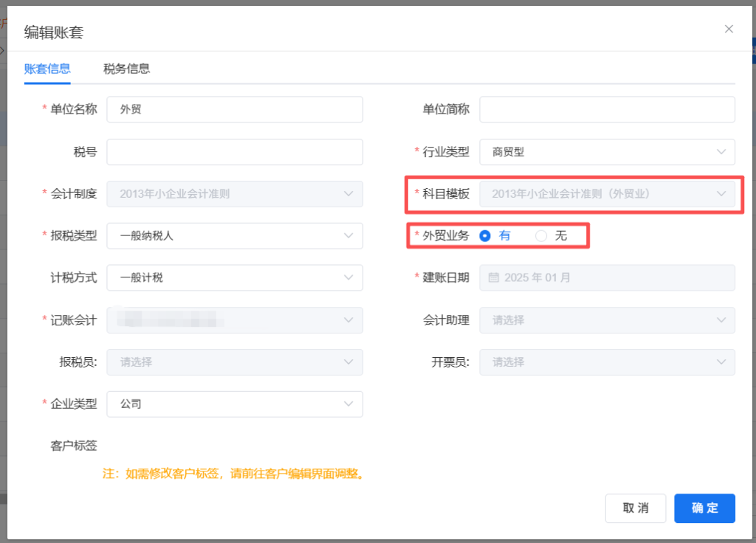Select 有 for 外贸业务

(485, 236)
